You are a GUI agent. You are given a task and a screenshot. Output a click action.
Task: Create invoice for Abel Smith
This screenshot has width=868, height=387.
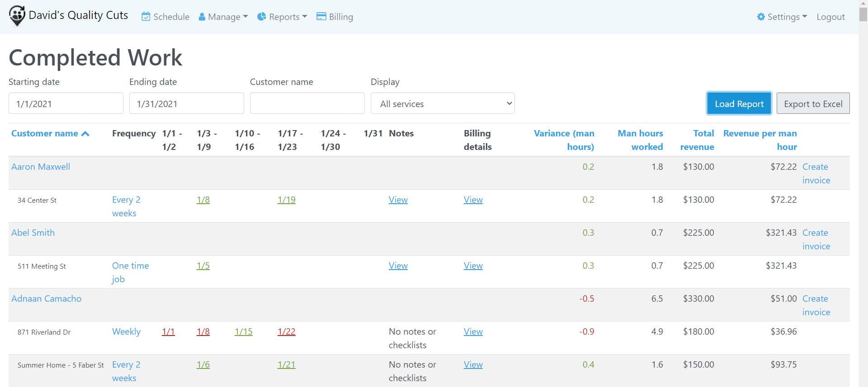pos(816,239)
